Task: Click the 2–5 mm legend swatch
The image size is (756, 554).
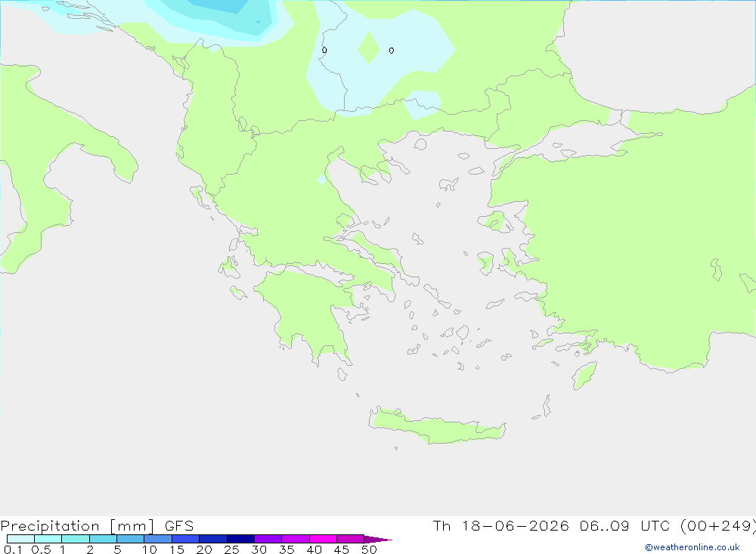Action: (103, 539)
